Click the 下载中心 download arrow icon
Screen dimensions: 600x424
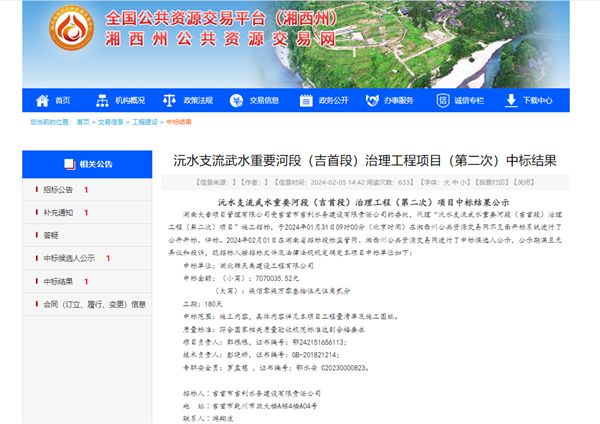point(512,101)
